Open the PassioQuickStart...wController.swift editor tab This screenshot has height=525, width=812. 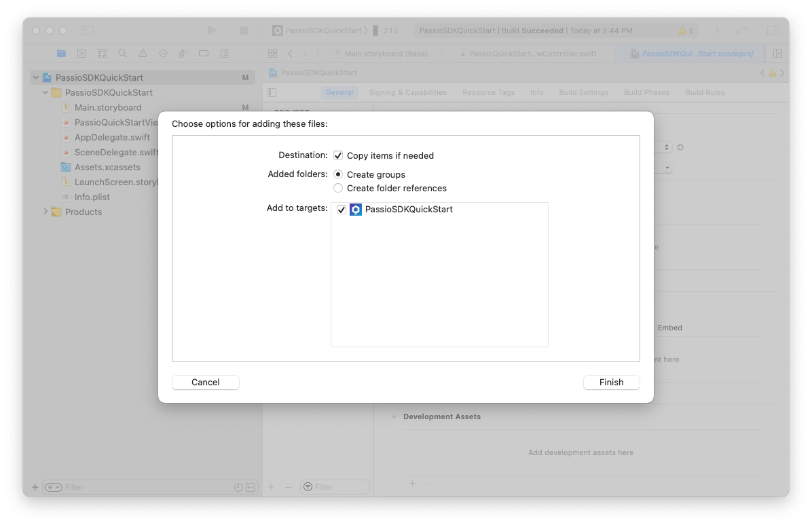click(528, 54)
